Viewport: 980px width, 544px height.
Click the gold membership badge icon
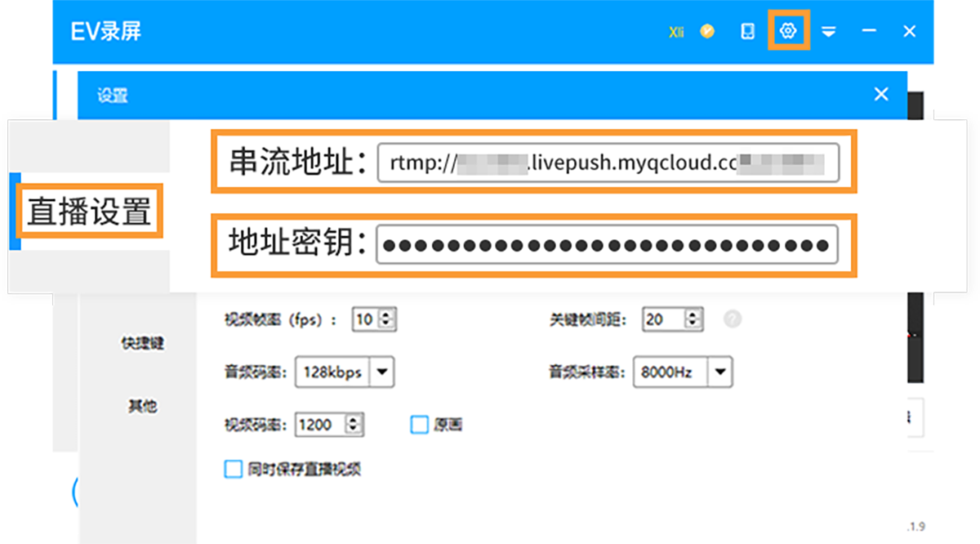pyautogui.click(x=707, y=31)
